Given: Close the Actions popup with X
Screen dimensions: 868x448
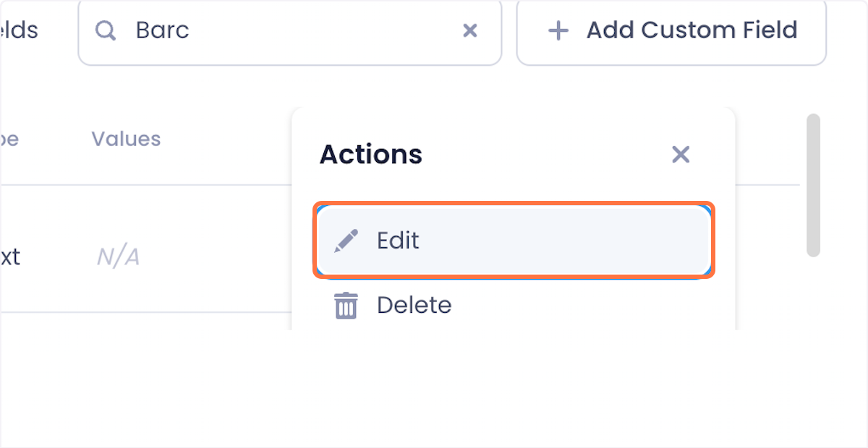Looking at the screenshot, I should pyautogui.click(x=681, y=154).
